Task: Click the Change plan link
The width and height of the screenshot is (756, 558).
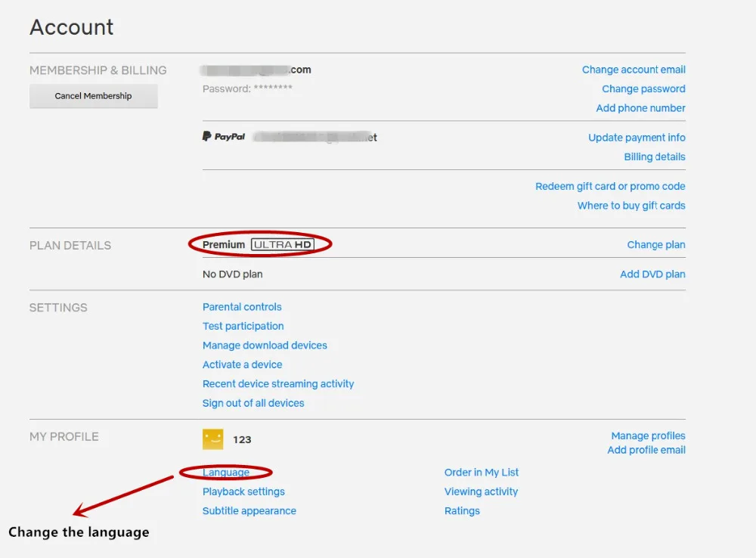Action: (656, 245)
